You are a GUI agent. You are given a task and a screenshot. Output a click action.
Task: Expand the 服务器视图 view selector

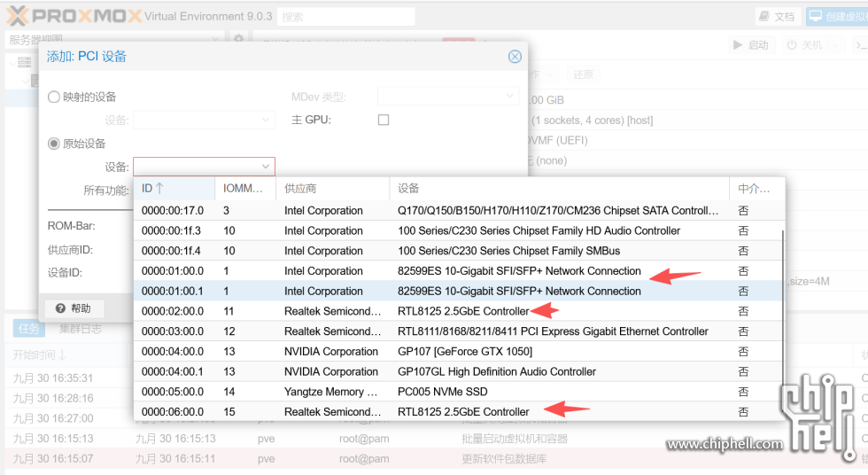pos(216,39)
